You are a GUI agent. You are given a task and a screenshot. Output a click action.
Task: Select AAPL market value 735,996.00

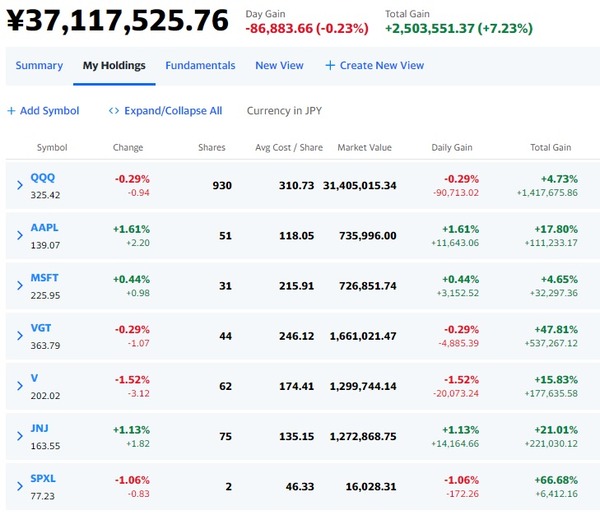[367, 236]
